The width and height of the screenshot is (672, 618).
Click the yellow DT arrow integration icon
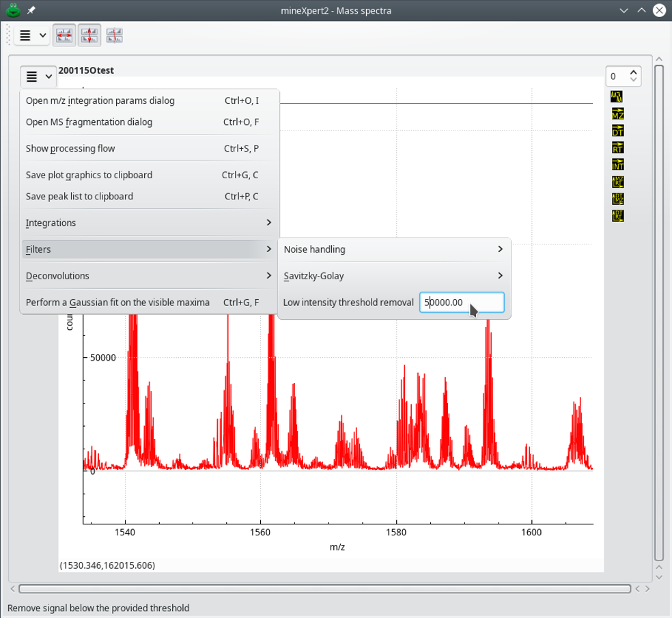(x=617, y=131)
